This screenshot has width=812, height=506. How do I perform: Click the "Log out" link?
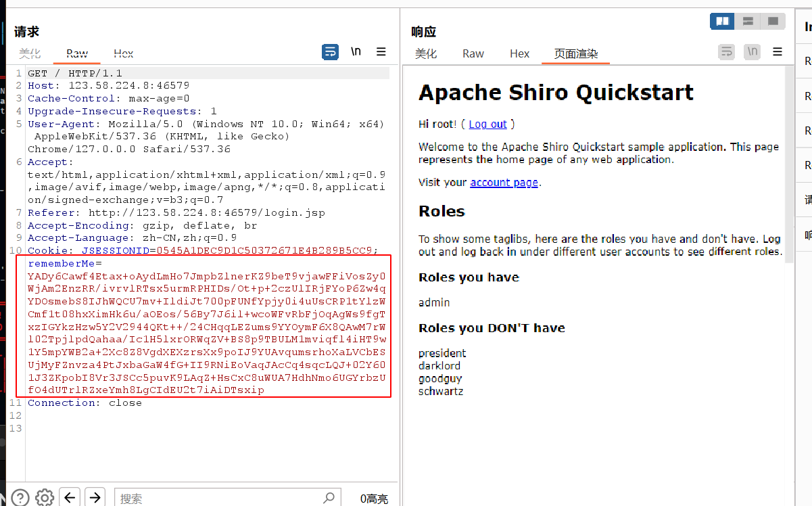pos(487,124)
